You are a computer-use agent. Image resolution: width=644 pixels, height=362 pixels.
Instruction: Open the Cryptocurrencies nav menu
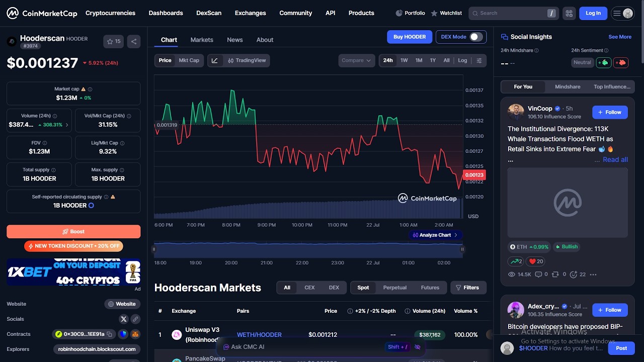110,13
